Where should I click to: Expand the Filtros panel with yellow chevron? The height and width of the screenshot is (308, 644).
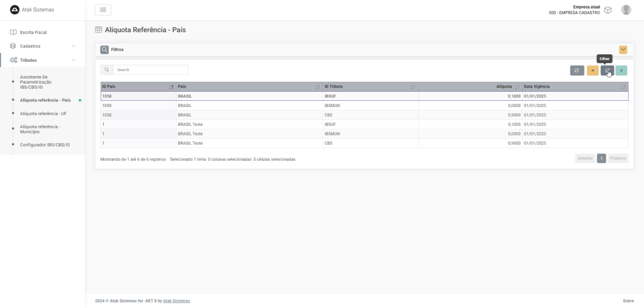(623, 50)
